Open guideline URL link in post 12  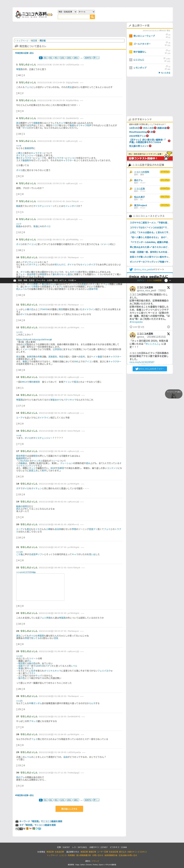point(34,340)
